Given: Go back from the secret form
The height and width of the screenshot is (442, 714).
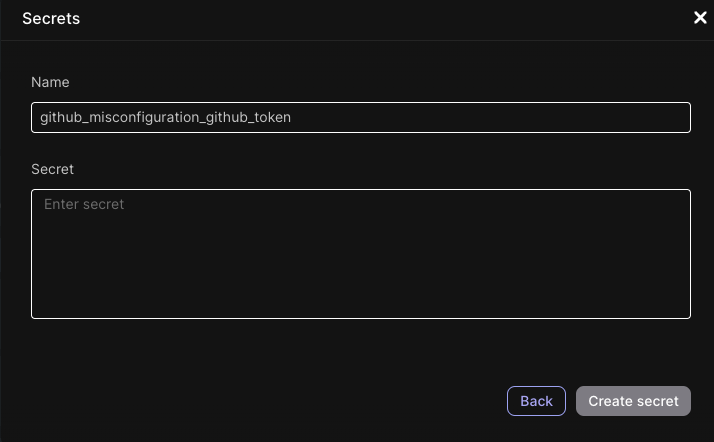Looking at the screenshot, I should click(x=536, y=401).
